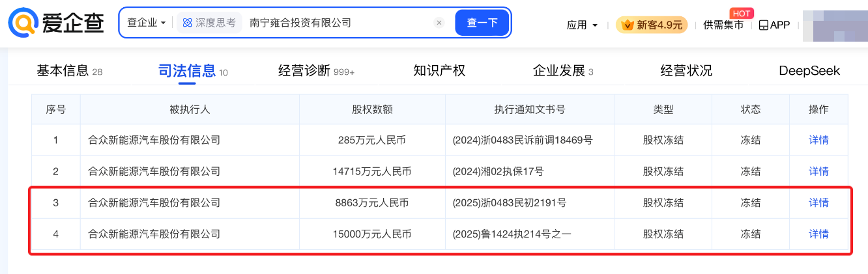Expand the 应用 applications dropdown

[x=582, y=25]
